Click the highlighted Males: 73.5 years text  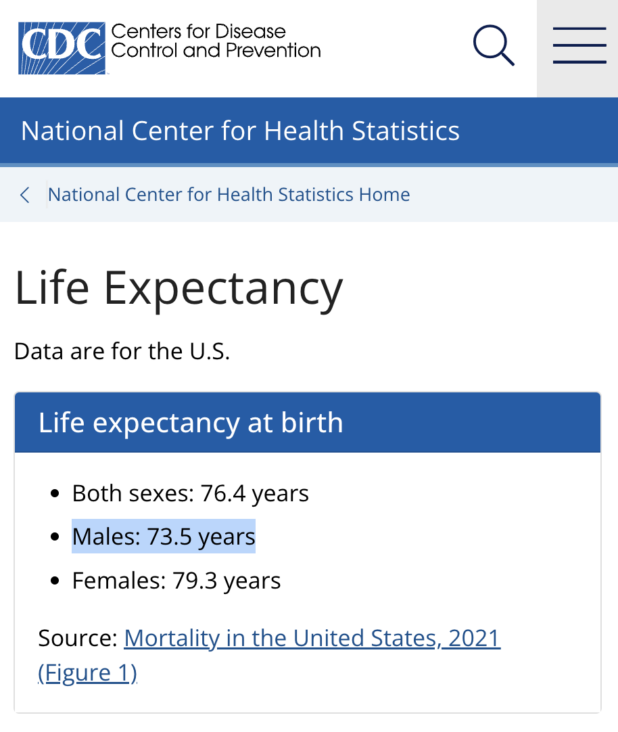coord(164,536)
